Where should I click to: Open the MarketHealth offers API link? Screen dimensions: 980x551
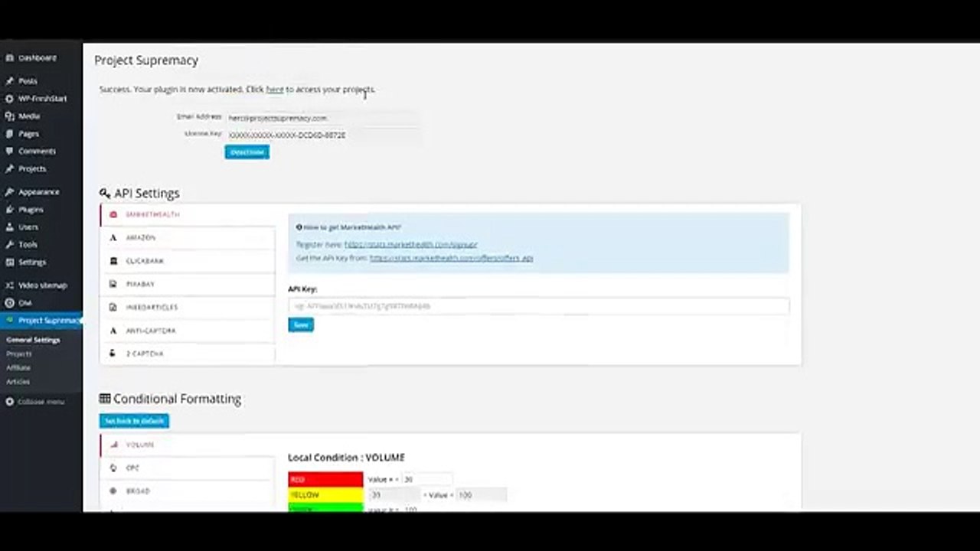pos(451,258)
